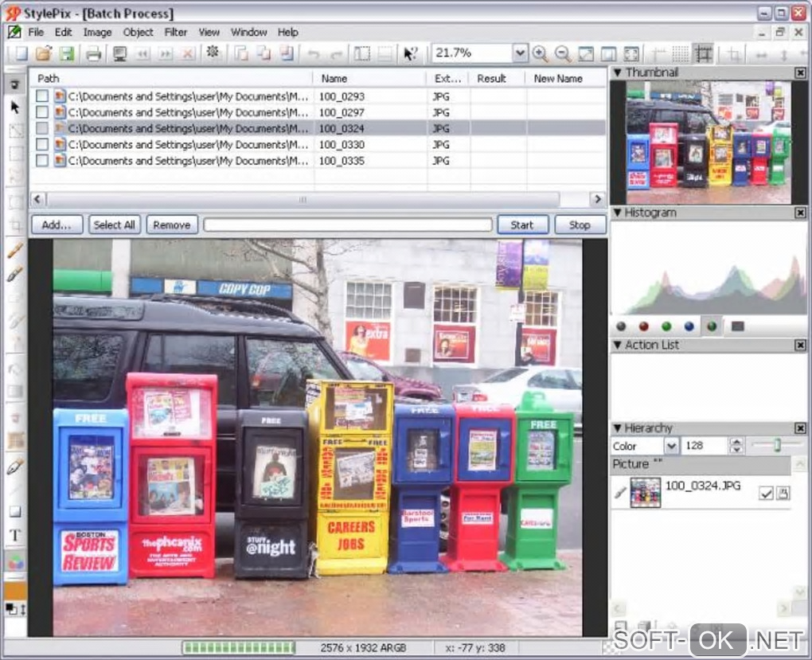812x660 pixels.
Task: Click the green Save disk icon
Action: 67,53
